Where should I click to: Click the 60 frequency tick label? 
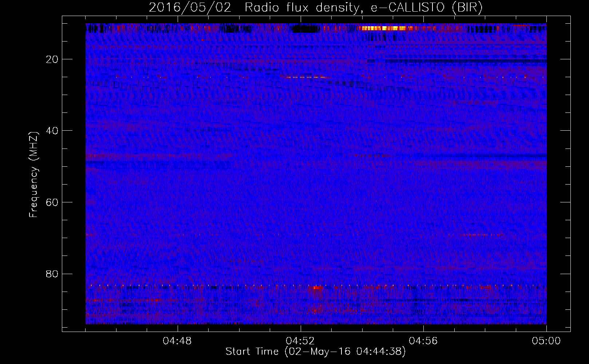tap(52, 202)
